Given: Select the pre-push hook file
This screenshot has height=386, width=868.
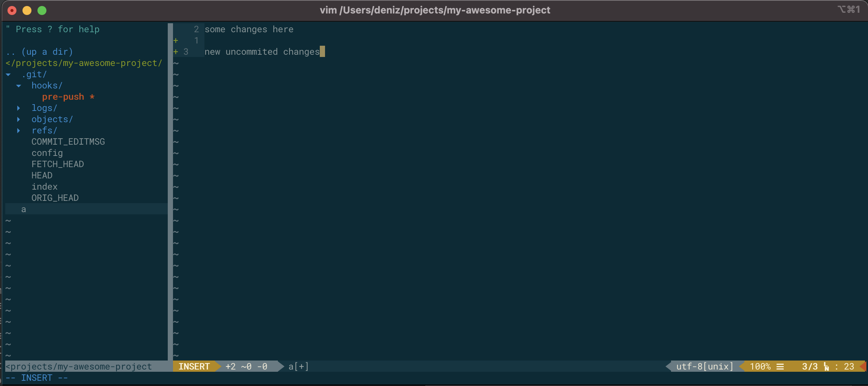Looking at the screenshot, I should coord(63,97).
